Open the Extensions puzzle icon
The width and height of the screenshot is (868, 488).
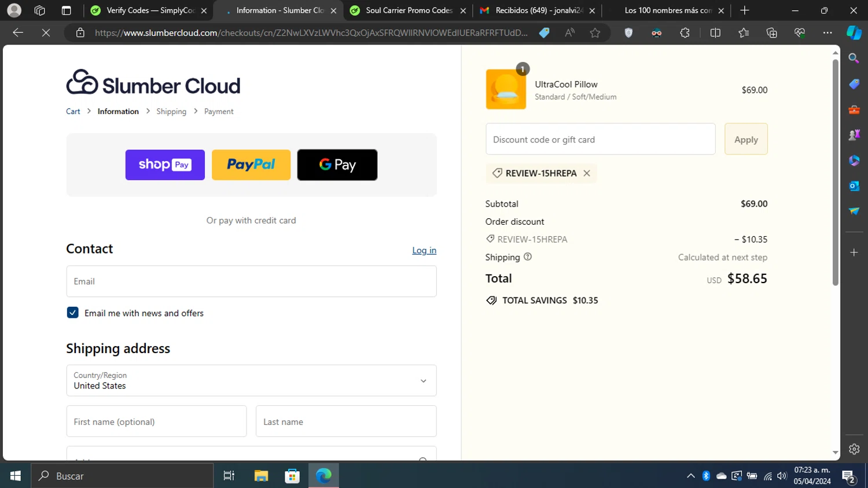pos(685,33)
